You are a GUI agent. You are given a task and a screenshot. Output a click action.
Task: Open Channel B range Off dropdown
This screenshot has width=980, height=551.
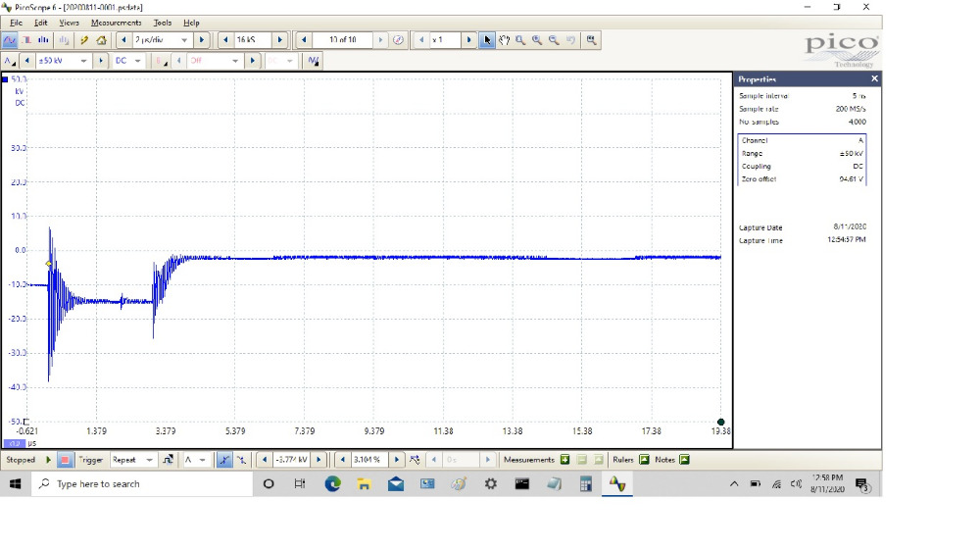pyautogui.click(x=235, y=61)
